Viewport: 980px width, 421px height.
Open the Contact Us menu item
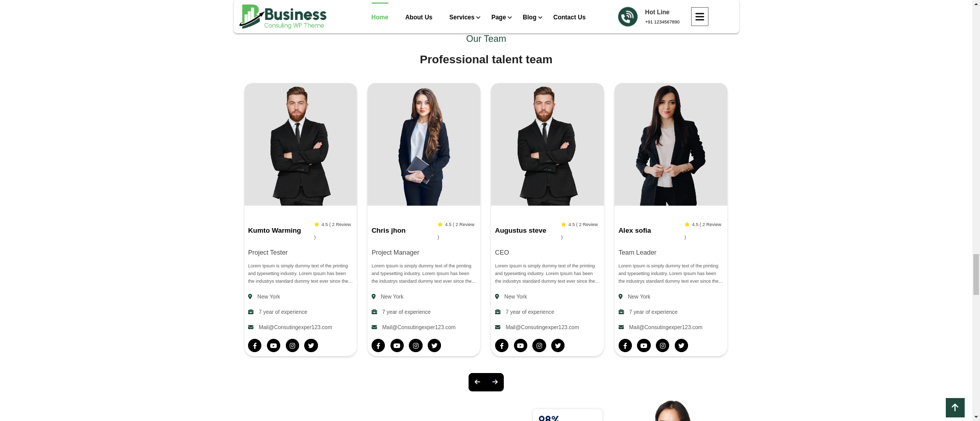(569, 17)
